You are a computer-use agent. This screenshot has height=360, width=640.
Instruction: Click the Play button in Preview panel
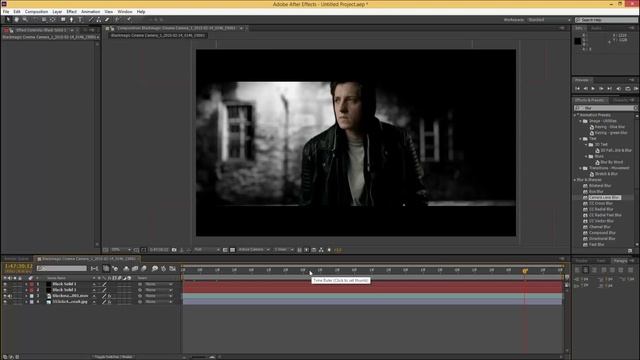click(x=593, y=89)
